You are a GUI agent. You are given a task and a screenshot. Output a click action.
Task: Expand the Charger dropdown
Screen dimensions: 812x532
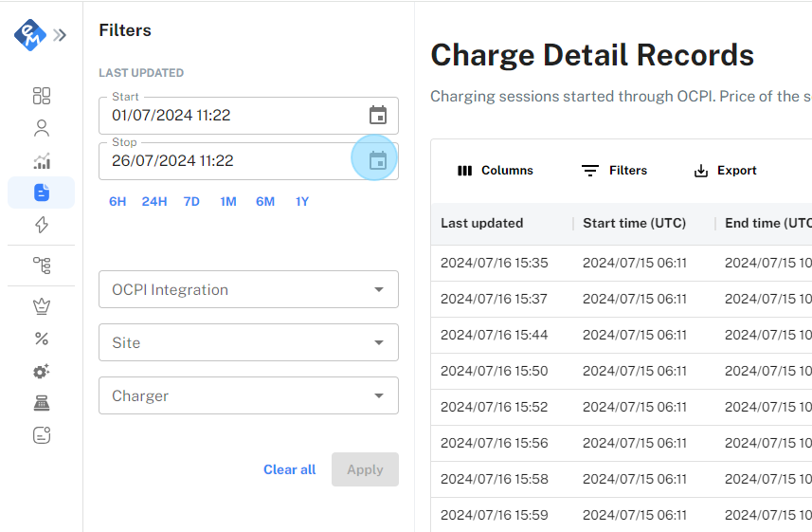click(248, 396)
